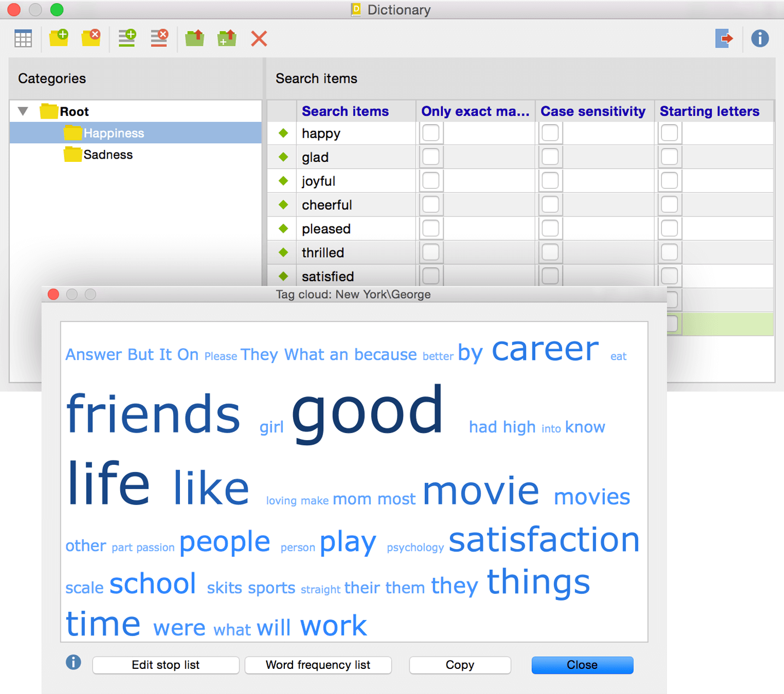This screenshot has height=694, width=784.
Task: Click green diamond icon beside joyful
Action: tap(283, 180)
